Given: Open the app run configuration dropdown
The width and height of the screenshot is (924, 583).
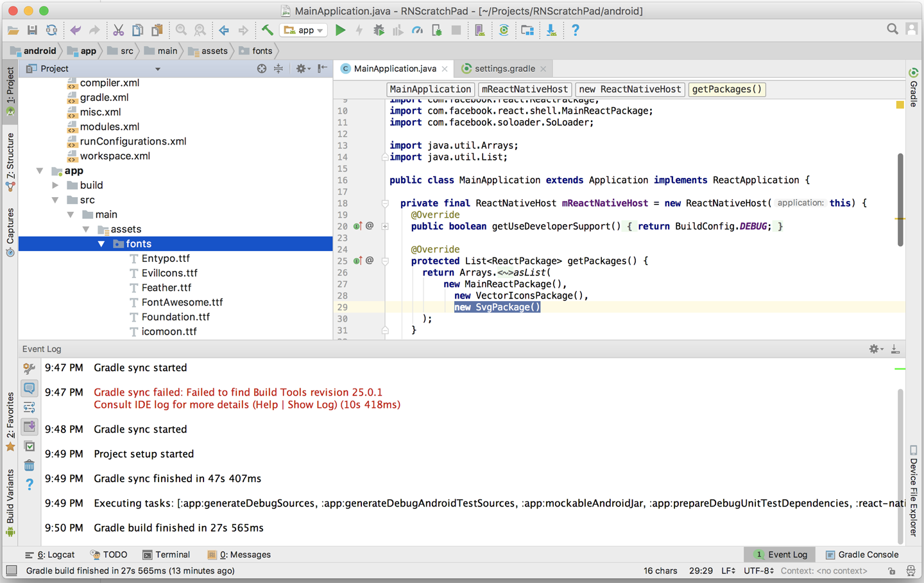Looking at the screenshot, I should pyautogui.click(x=303, y=30).
